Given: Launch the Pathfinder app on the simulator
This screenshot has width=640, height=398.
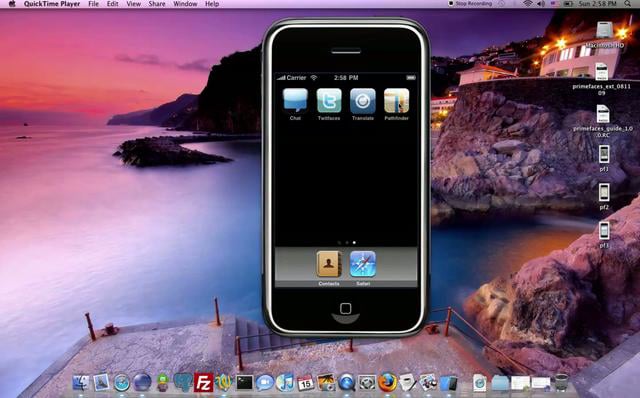Looking at the screenshot, I should click(396, 100).
